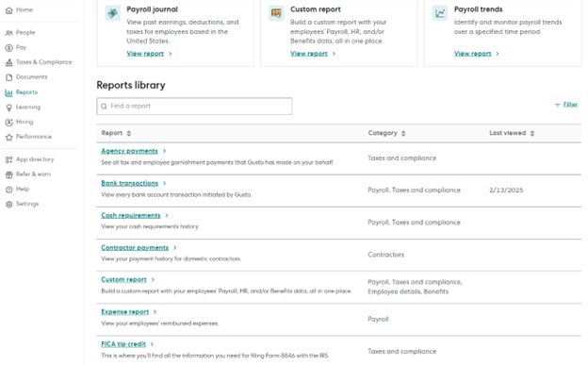This screenshot has width=588, height=365.
Task: Open Settings from the sidebar
Action: [27, 204]
